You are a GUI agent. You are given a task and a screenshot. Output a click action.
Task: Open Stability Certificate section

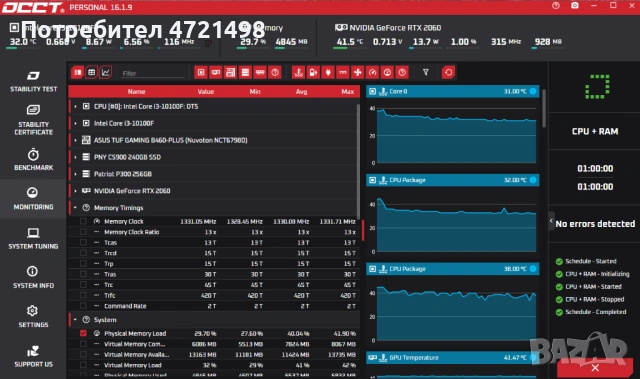[x=33, y=120]
